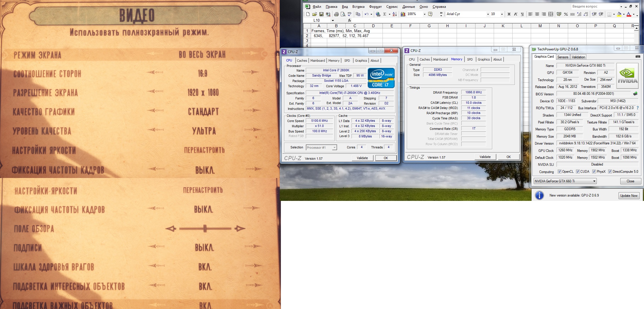The height and width of the screenshot is (309, 644).
Task: Open the borders style dropdown arrow
Action: pos(614,14)
